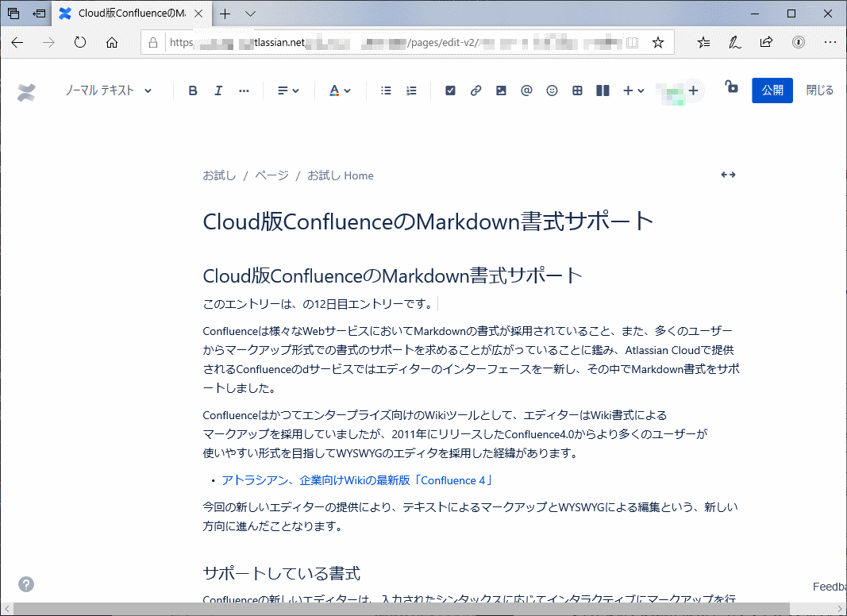
Task: Show tabs you've set aside
Action: (13, 13)
